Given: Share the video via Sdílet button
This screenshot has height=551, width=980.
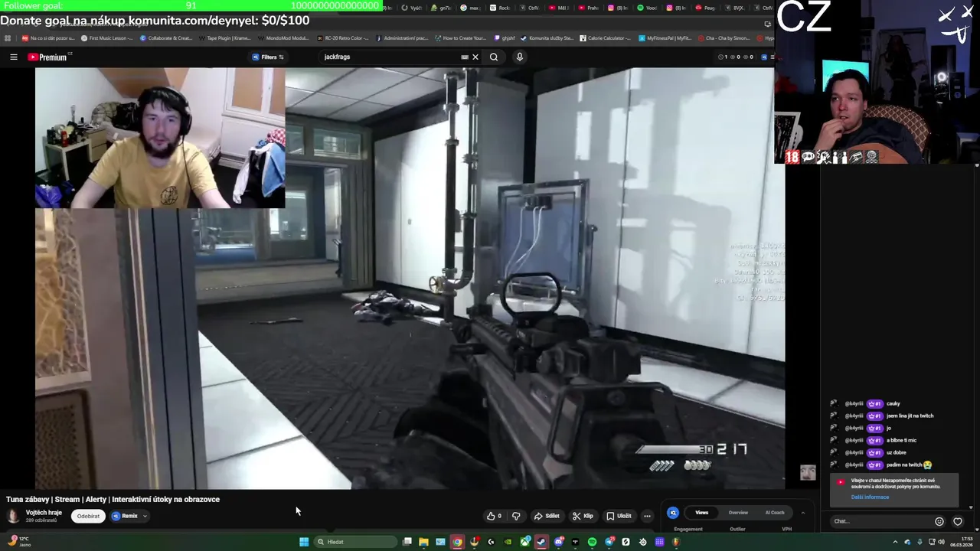Looking at the screenshot, I should pos(547,516).
